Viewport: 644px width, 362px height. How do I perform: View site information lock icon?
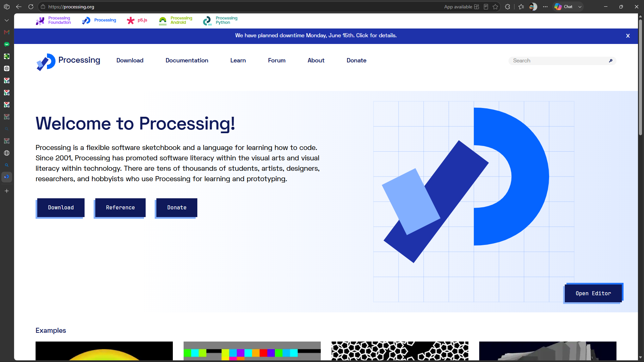tap(43, 7)
